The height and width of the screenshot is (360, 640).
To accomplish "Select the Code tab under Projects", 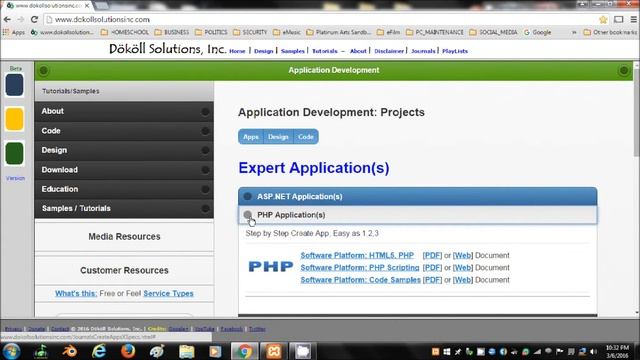I will (x=306, y=137).
